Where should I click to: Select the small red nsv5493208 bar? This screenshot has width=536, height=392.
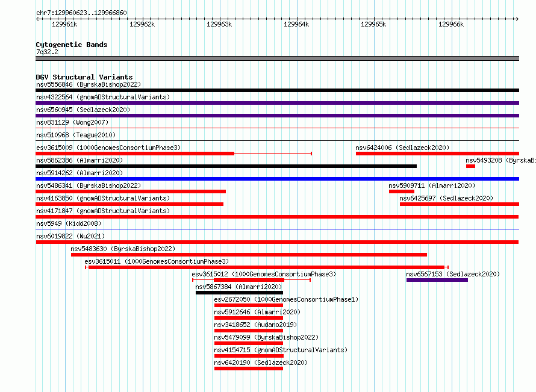(471, 166)
